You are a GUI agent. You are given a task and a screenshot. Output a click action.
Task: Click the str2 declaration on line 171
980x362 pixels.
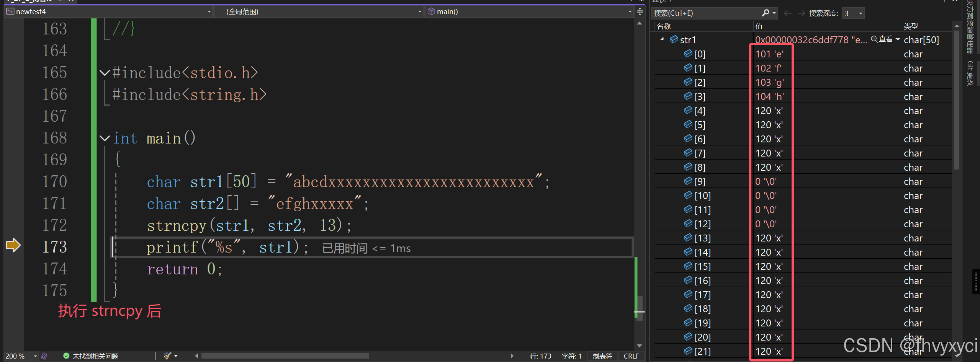pyautogui.click(x=258, y=204)
